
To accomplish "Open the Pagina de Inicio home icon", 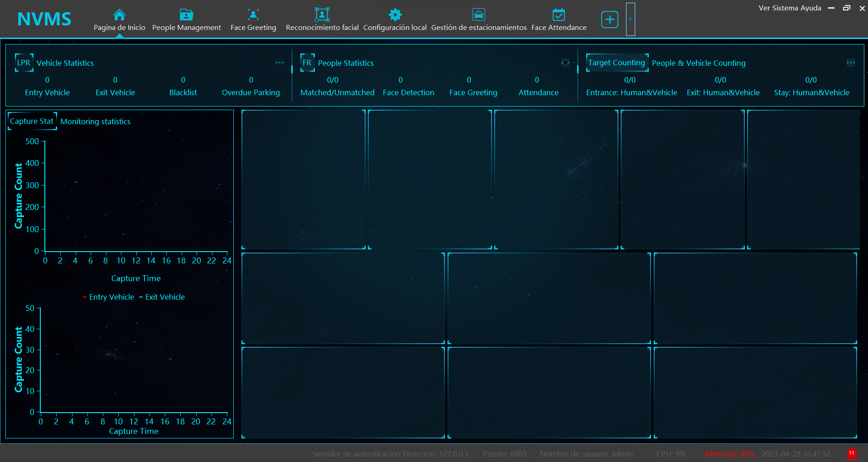I will [x=119, y=15].
